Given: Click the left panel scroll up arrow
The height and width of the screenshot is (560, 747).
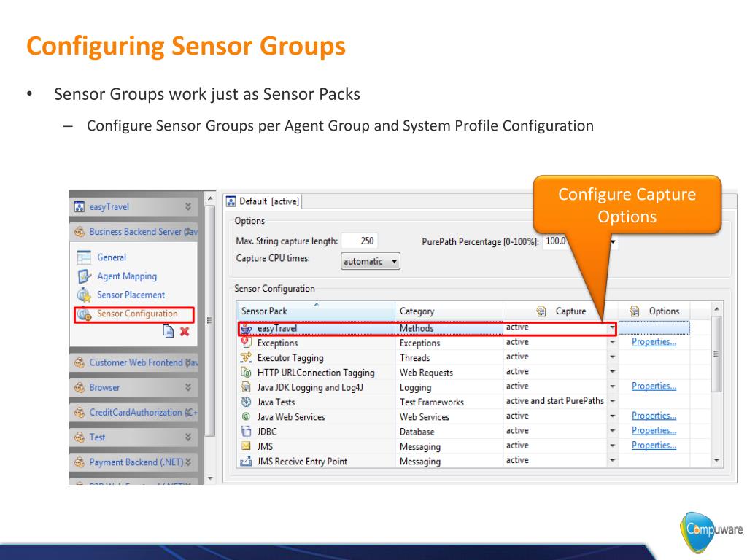Looking at the screenshot, I should (x=210, y=198).
